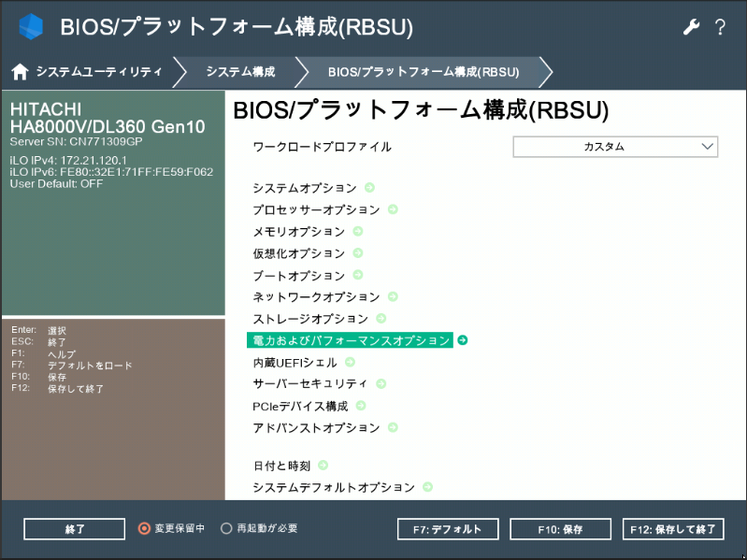
Task: Click the F10: 保存 button
Action: pyautogui.click(x=560, y=529)
